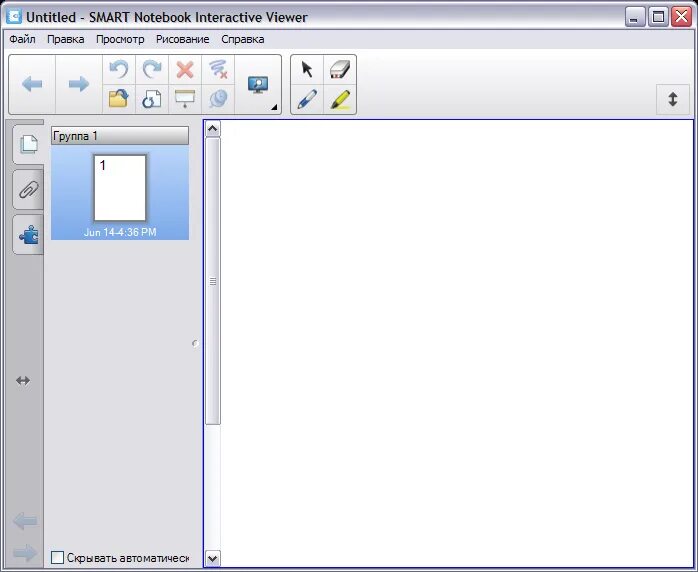Click the application icon in title bar
Image resolution: width=698 pixels, height=572 pixels.
(15, 17)
